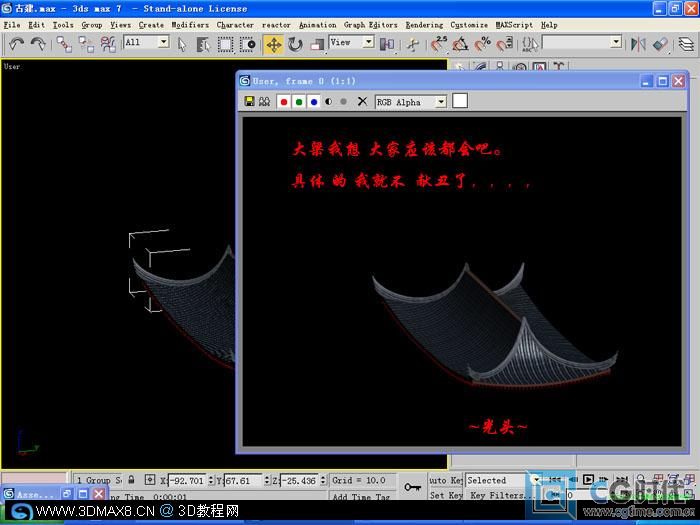Select the Select and Move tool
700x525 pixels.
[x=273, y=45]
